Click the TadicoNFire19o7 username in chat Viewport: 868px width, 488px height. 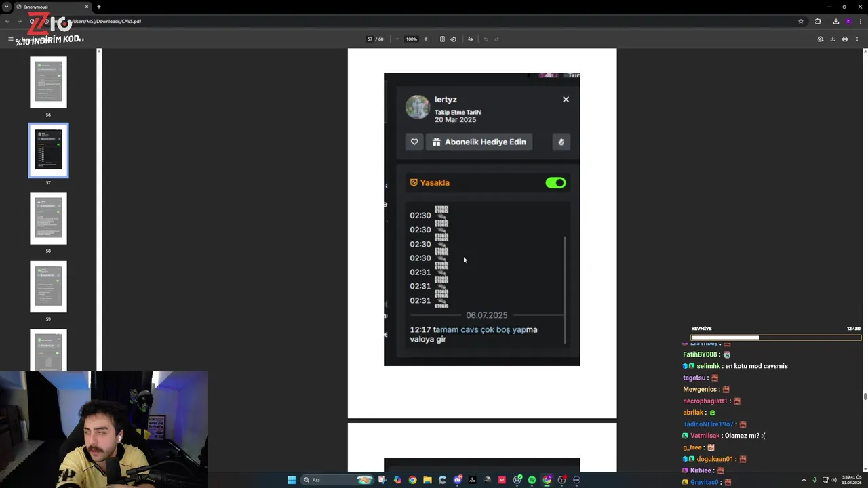click(708, 424)
